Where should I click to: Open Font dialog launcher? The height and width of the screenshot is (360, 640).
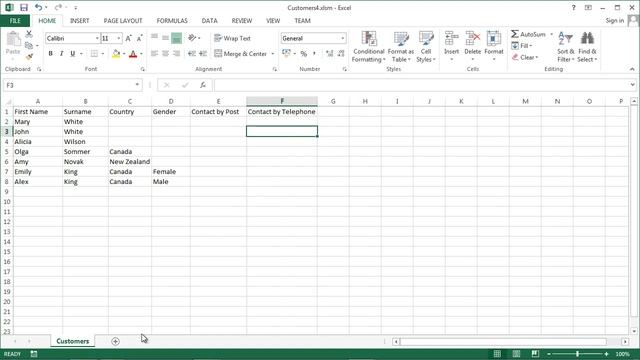[142, 69]
